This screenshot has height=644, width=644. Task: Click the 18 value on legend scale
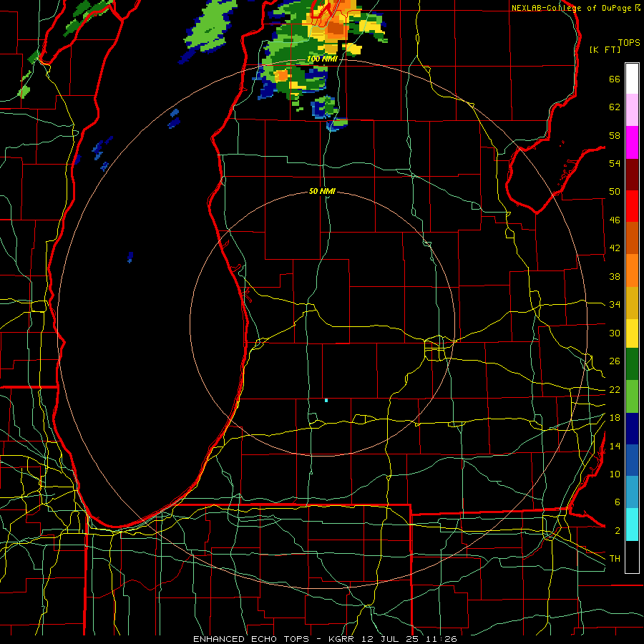click(x=615, y=418)
